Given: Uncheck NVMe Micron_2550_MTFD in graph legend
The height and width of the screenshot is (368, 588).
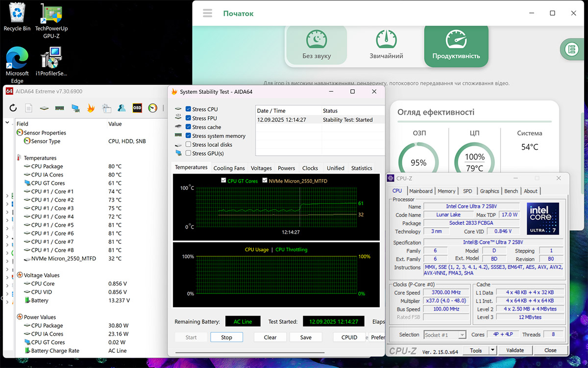Looking at the screenshot, I should click(x=265, y=181).
